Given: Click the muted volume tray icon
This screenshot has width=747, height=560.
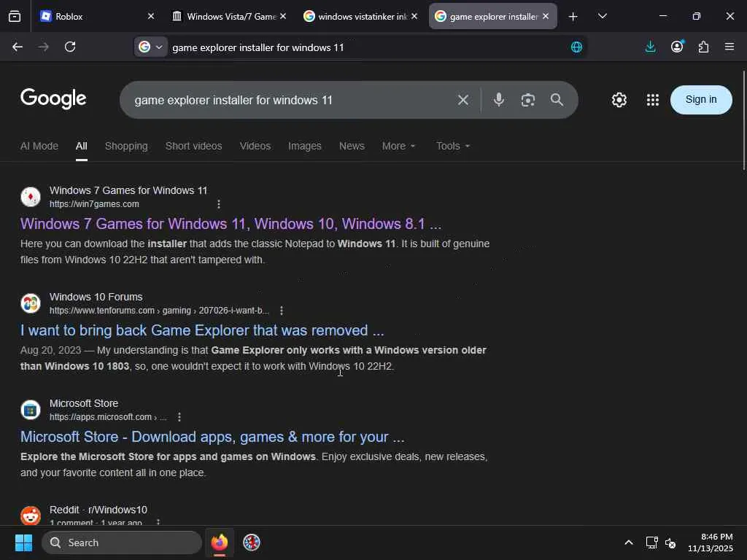Looking at the screenshot, I should (x=670, y=542).
